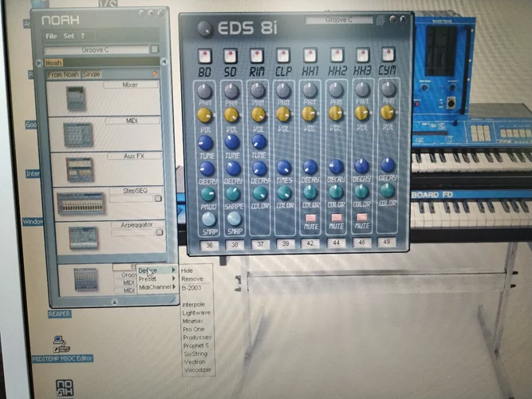Toggle the HH1 MUTE button
This screenshot has height=399, width=532.
311,218
